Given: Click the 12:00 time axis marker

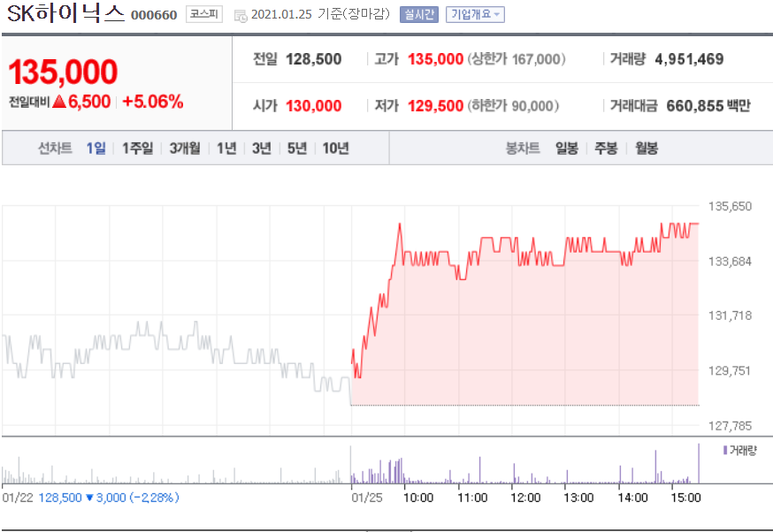Looking at the screenshot, I should coord(525,498).
